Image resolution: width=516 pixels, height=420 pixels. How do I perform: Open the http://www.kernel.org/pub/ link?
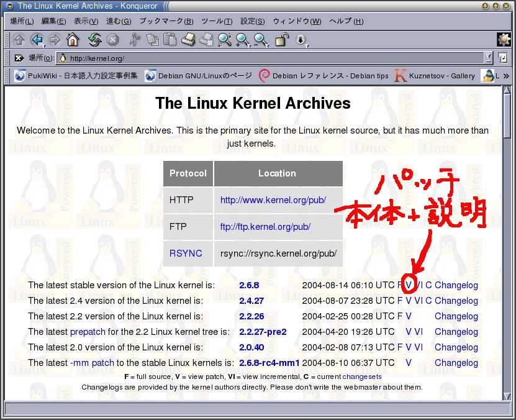(x=273, y=200)
